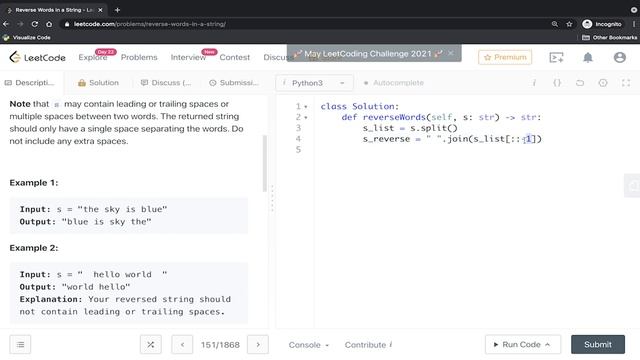Open the Interview menu item
The image size is (640, 360).
[x=188, y=58]
